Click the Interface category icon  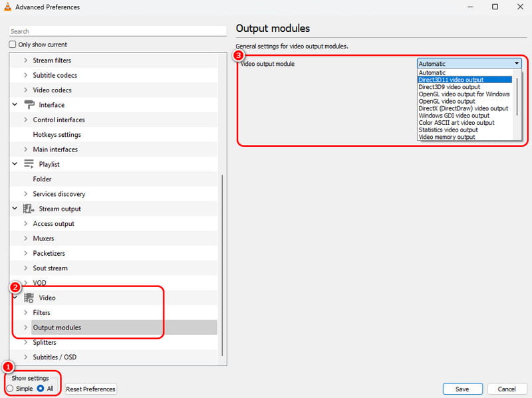coord(29,105)
